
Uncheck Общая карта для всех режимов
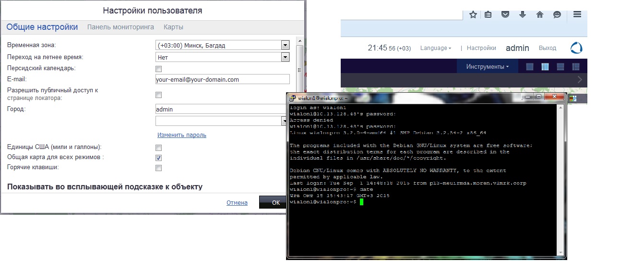coord(158,158)
